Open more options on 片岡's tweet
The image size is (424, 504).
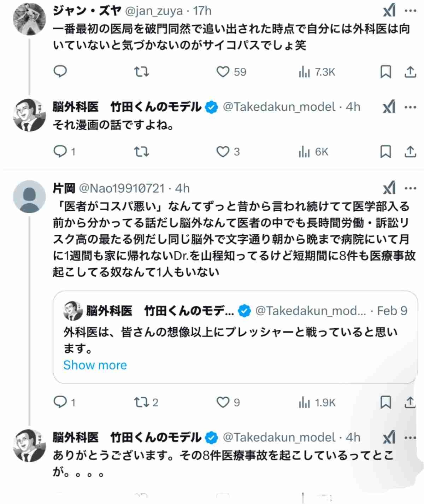click(x=410, y=188)
